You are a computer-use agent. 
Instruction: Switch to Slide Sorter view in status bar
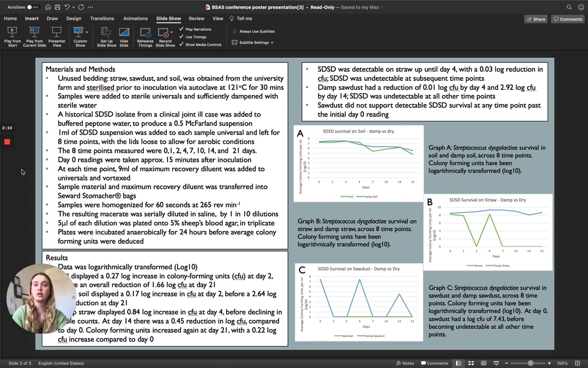point(471,363)
